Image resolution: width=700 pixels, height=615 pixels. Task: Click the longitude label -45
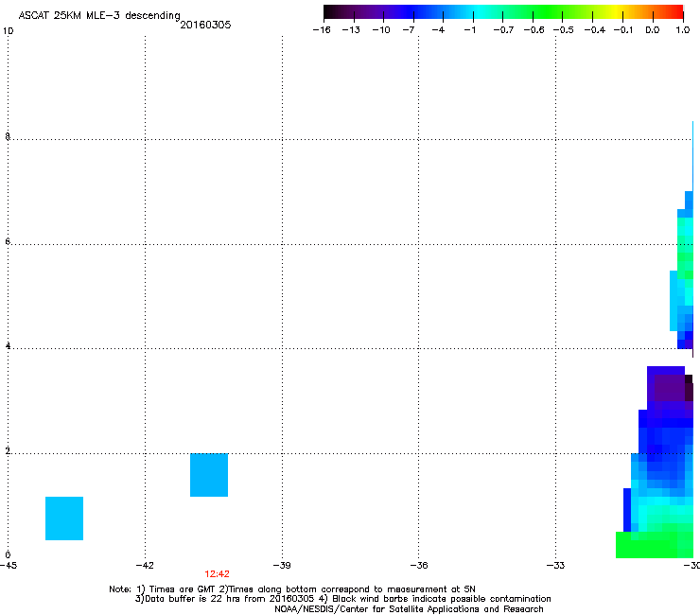9,566
